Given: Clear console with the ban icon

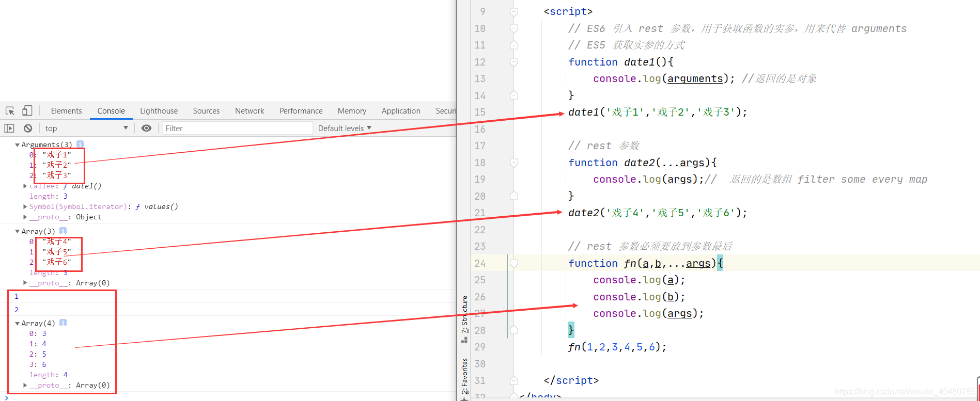Looking at the screenshot, I should (28, 128).
